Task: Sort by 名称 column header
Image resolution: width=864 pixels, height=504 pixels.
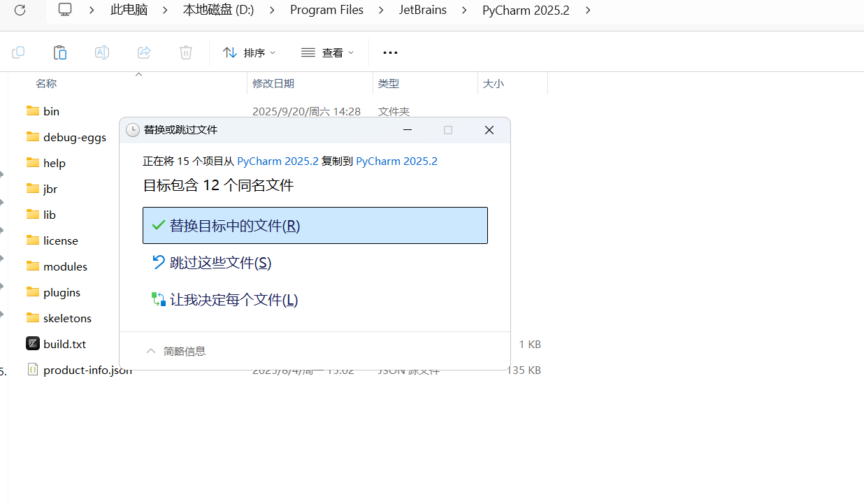Action: pyautogui.click(x=46, y=83)
